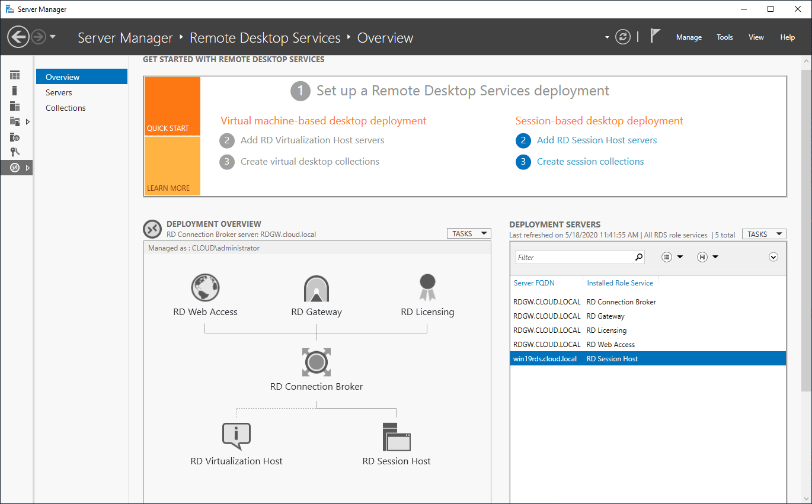The width and height of the screenshot is (812, 504).
Task: Expand the filter criteria chevron on the right
Action: tap(773, 256)
